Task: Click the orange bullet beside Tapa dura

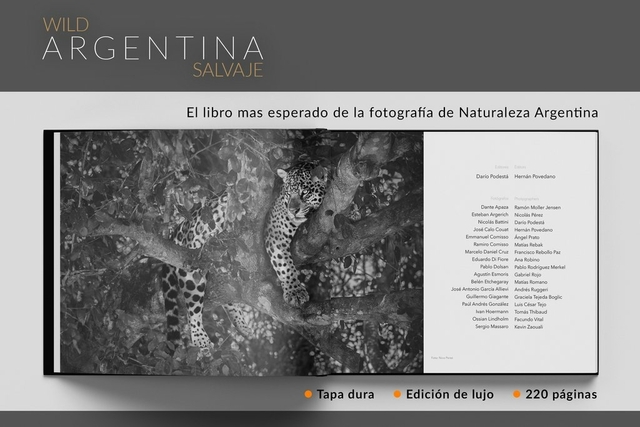Action: tap(309, 394)
